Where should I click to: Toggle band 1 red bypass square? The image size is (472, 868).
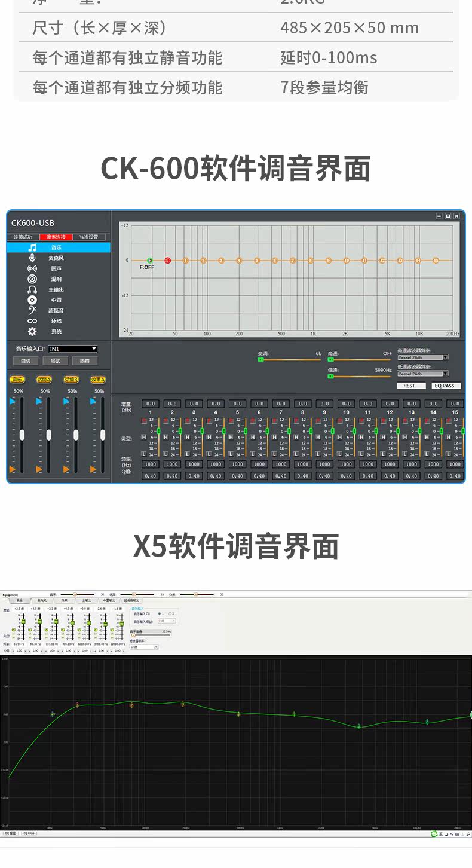(x=143, y=421)
